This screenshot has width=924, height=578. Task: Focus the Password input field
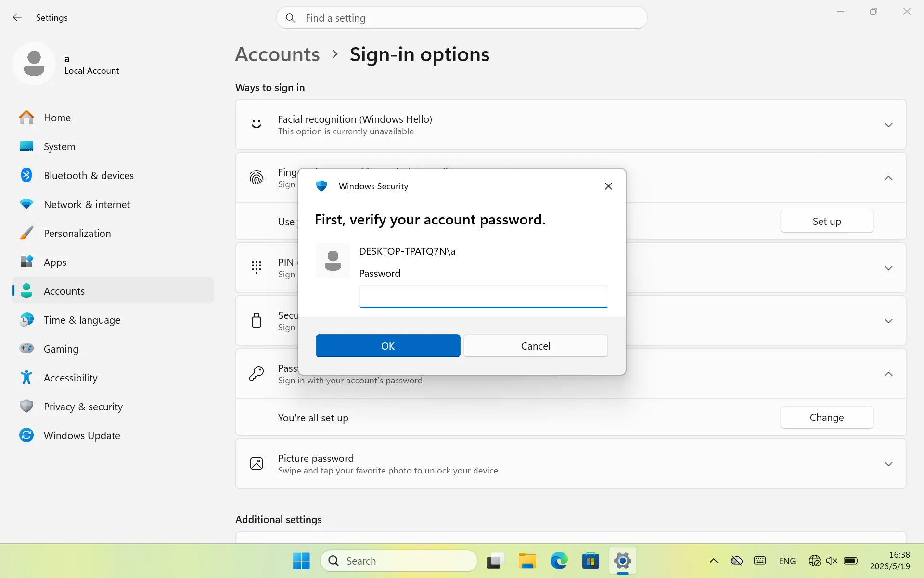[x=484, y=297]
